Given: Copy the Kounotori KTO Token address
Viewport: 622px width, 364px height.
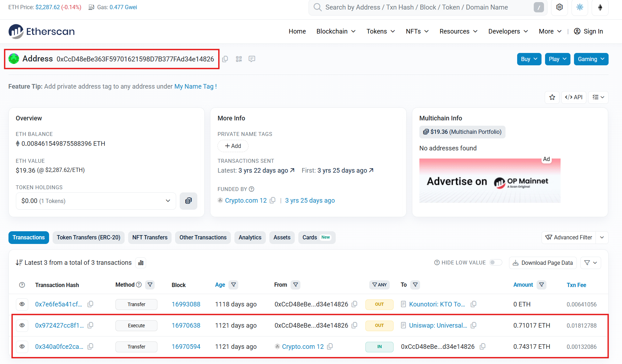Looking at the screenshot, I should (x=473, y=304).
